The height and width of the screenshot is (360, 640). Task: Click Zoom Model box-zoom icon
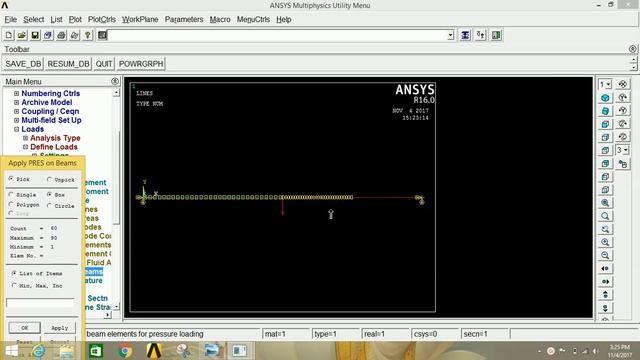(x=605, y=216)
